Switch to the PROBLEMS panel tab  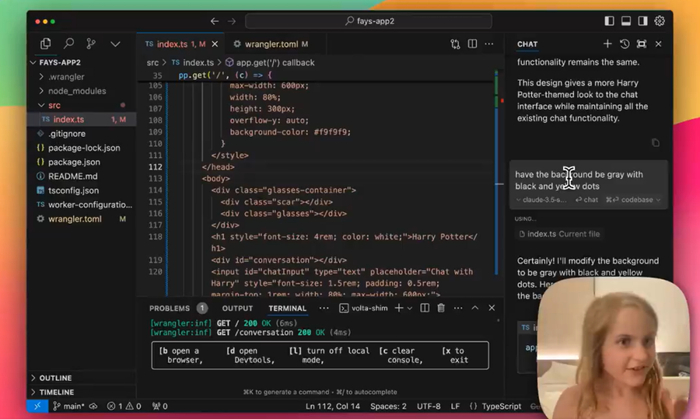coord(169,308)
